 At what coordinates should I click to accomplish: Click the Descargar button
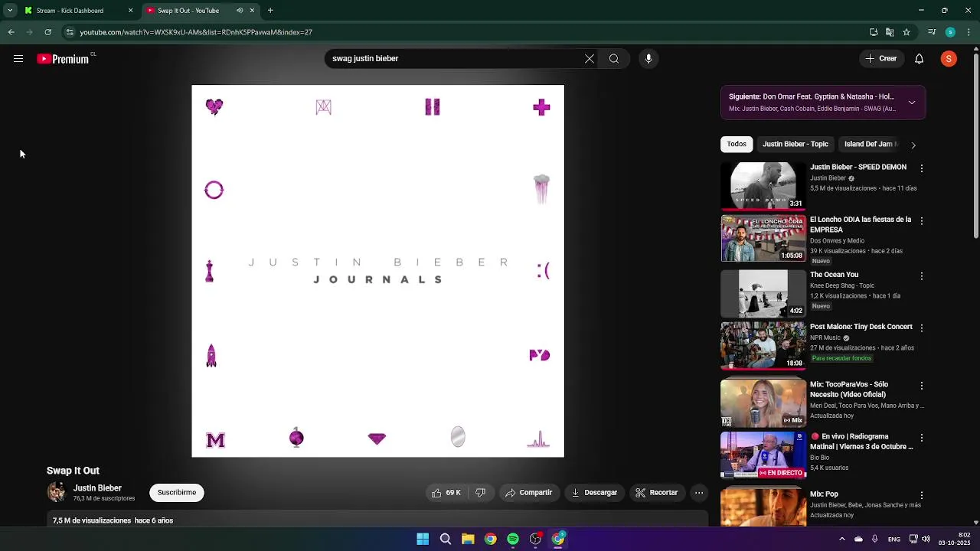[x=594, y=493]
